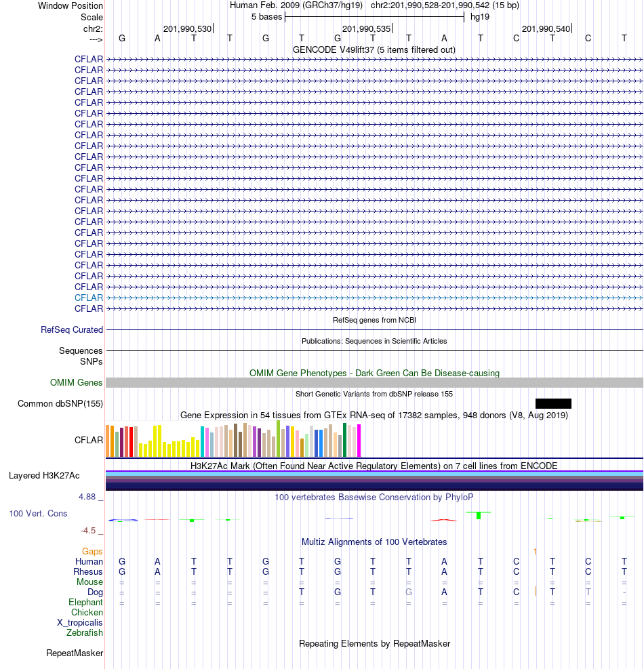Click the gray OMIM Genes item bar
The width and height of the screenshot is (644, 669).
point(374,383)
